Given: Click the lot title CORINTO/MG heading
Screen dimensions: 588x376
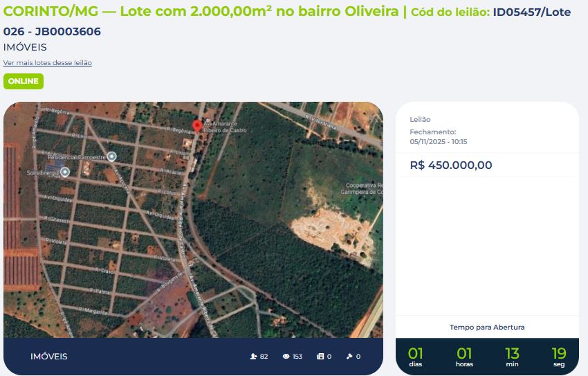Looking at the screenshot, I should point(201,11).
